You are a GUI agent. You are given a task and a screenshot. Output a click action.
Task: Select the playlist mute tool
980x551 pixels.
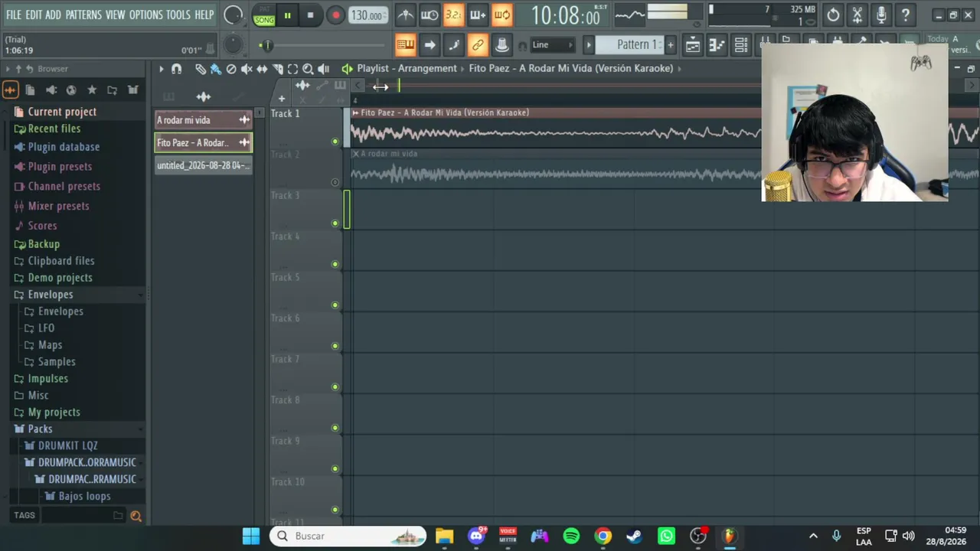(247, 69)
